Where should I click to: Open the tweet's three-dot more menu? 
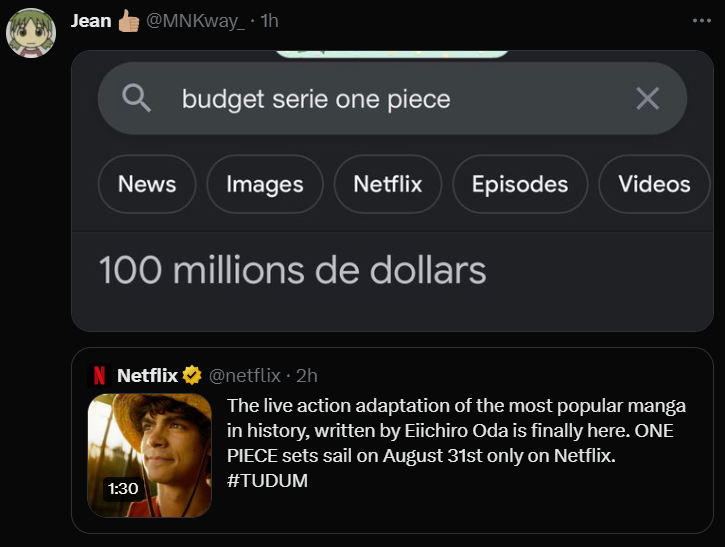[701, 20]
